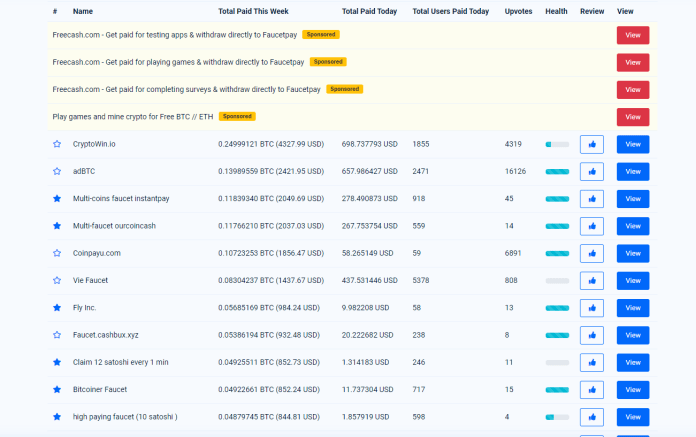The width and height of the screenshot is (696, 437).
Task: Click thumbs-up review icon for Bitcoiner Faucet
Action: (x=591, y=389)
